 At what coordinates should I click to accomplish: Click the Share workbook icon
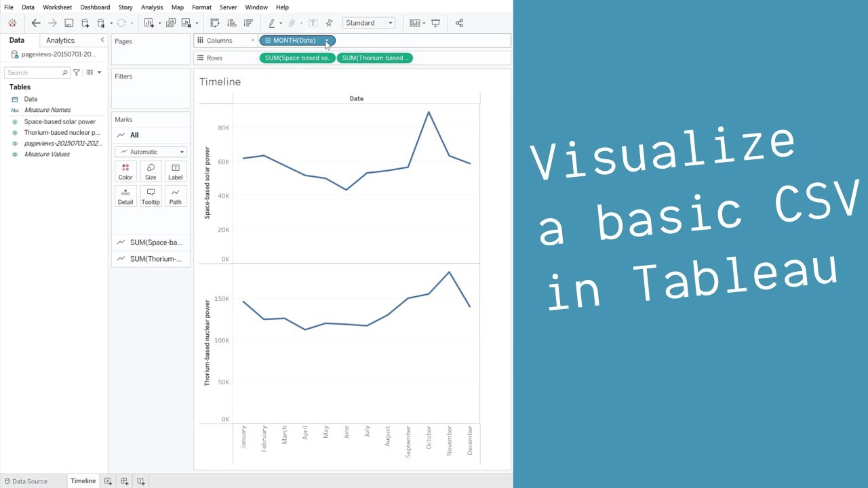tap(459, 23)
